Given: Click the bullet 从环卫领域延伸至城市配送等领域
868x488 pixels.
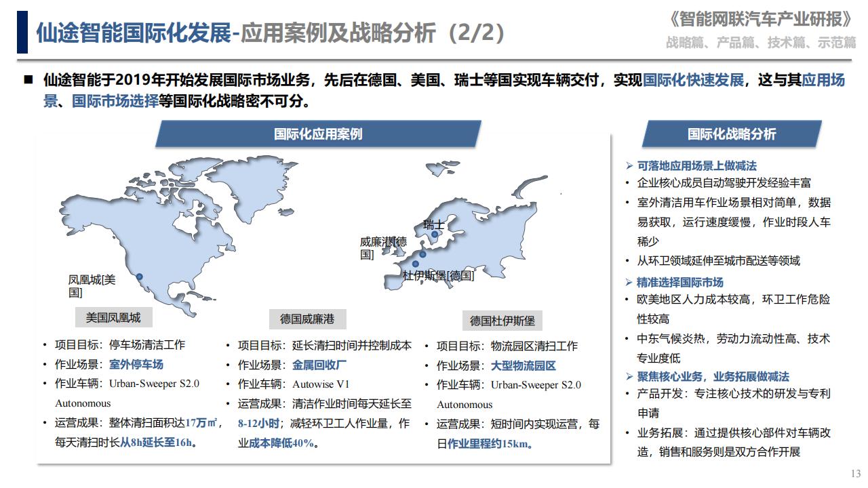Looking at the screenshot, I should click(719, 260).
